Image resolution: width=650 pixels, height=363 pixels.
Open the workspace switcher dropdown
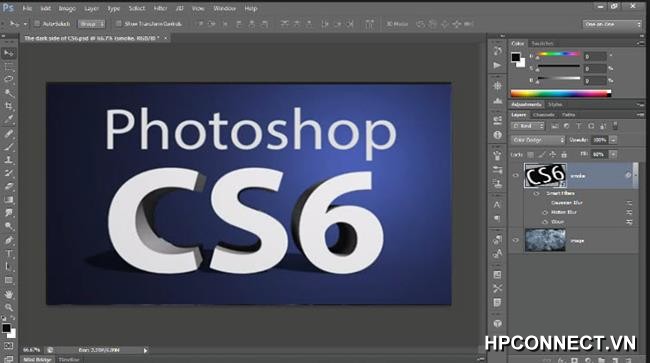click(612, 24)
